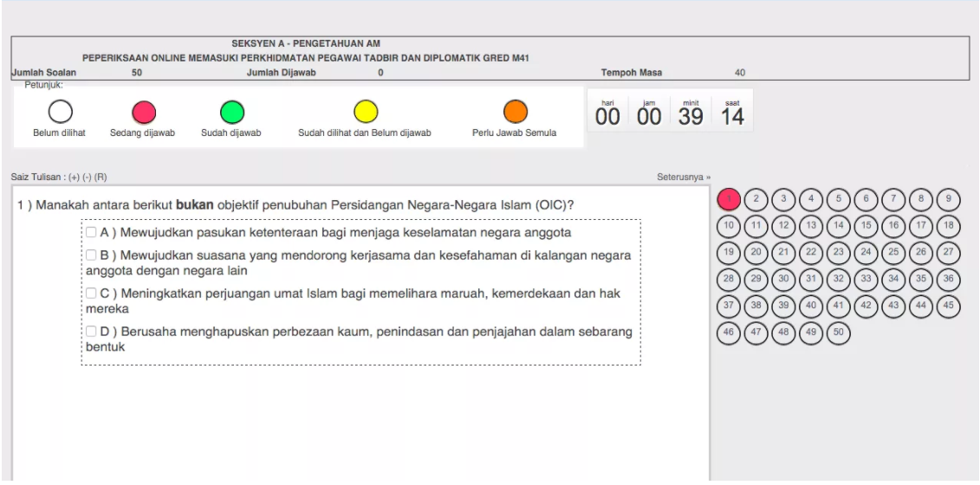Navigate to question 20
This screenshot has height=485, width=980.
(756, 253)
